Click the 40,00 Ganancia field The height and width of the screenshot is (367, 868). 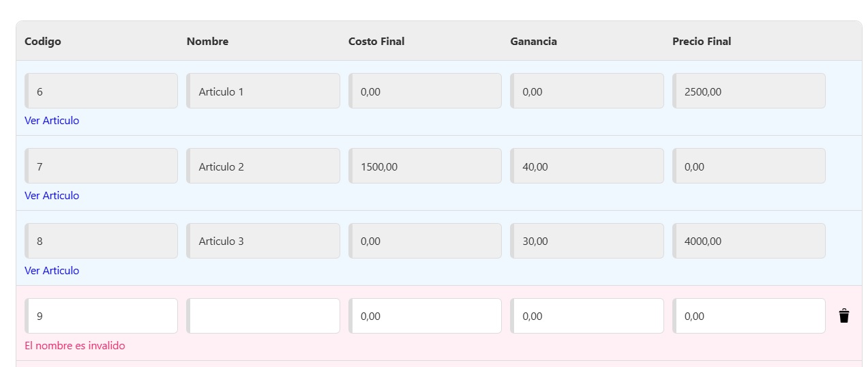pyautogui.click(x=587, y=166)
